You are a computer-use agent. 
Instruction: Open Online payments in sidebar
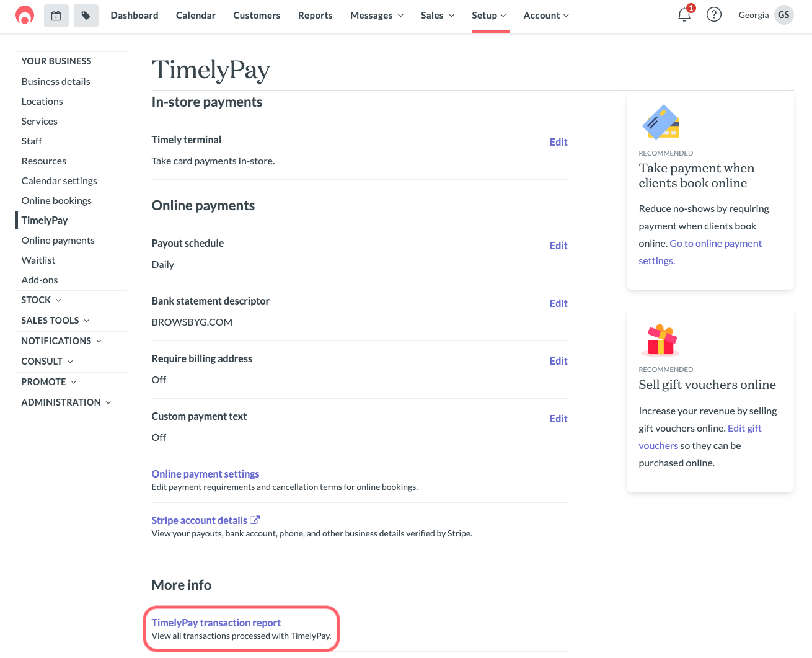point(58,241)
